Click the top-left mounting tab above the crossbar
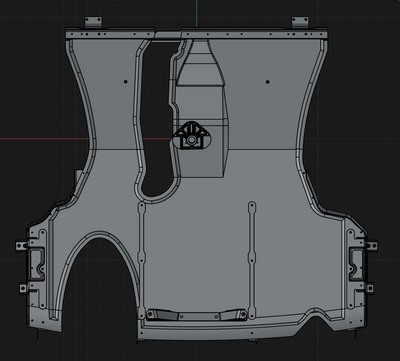This screenshot has height=361, width=400. click(x=93, y=22)
